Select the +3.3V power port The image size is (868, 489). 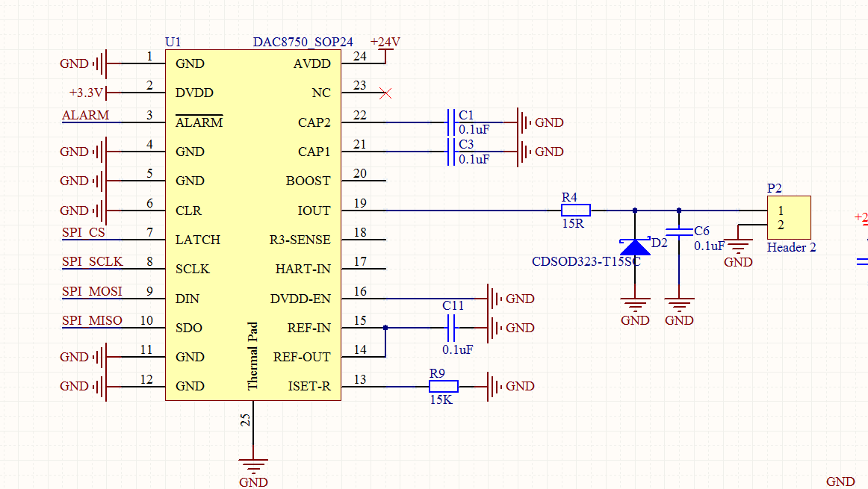click(x=87, y=93)
